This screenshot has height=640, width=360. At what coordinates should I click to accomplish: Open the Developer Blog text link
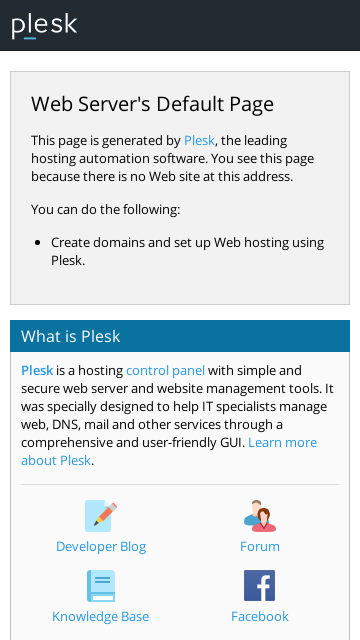101,547
